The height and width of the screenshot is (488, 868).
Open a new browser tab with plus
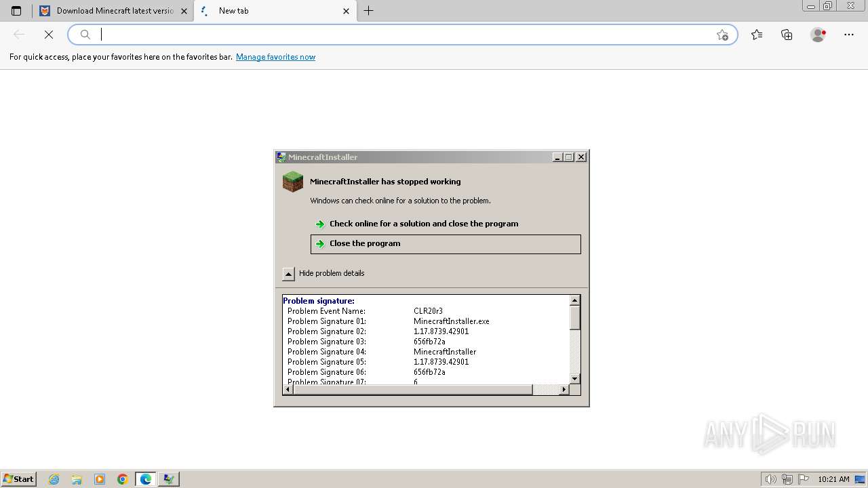(x=369, y=11)
